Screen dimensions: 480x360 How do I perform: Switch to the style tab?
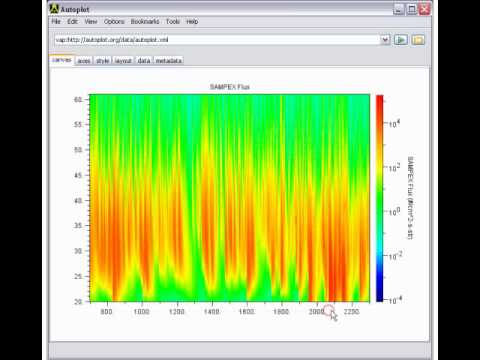[x=103, y=61]
